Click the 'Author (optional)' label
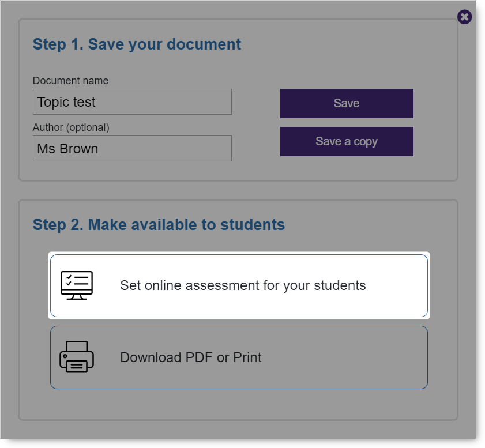 [x=71, y=127]
